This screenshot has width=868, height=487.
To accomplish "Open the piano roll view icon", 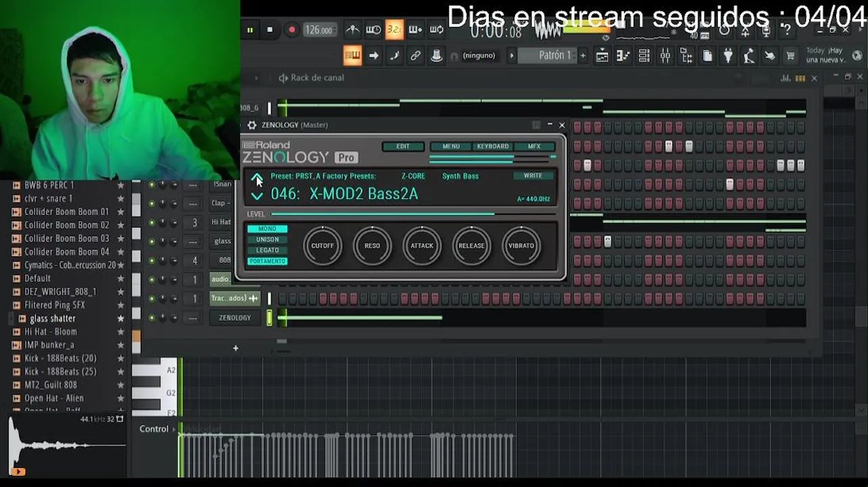I will pos(623,56).
